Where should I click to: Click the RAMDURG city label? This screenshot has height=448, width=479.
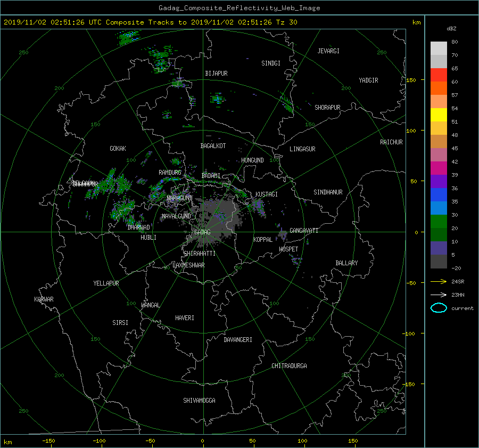tap(170, 173)
